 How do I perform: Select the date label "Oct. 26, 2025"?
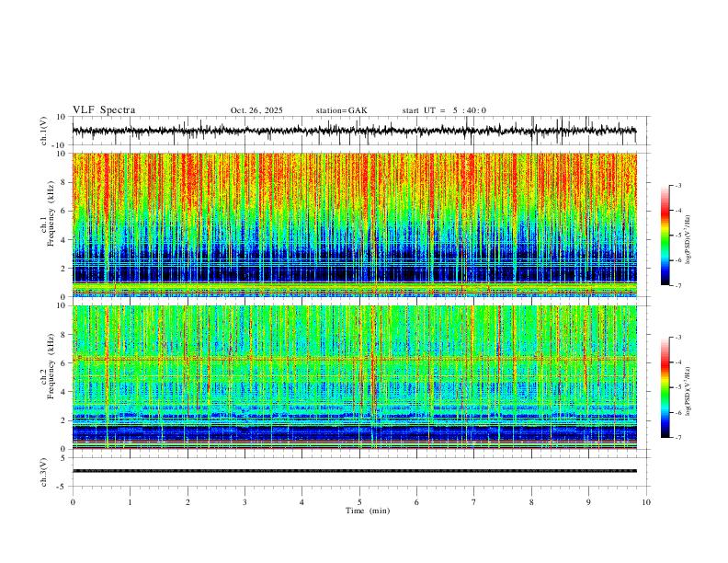point(256,110)
